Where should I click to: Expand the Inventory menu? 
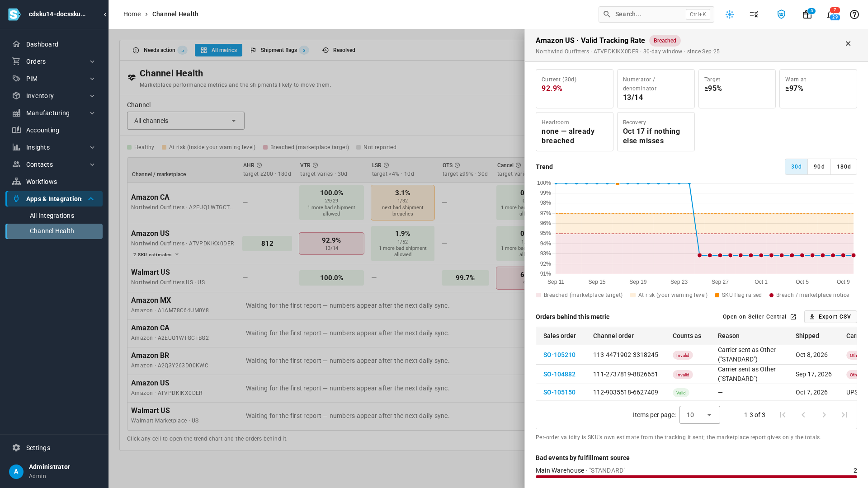click(x=54, y=96)
